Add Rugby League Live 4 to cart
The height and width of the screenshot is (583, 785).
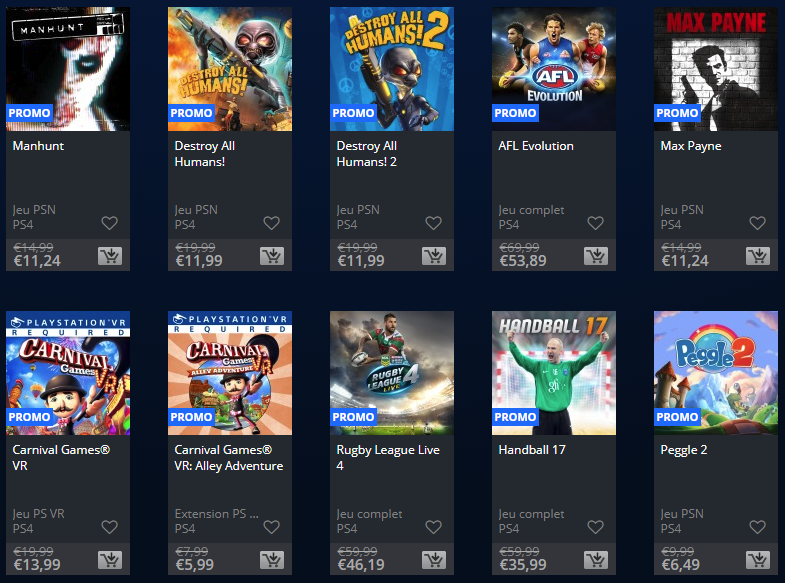tap(434, 560)
